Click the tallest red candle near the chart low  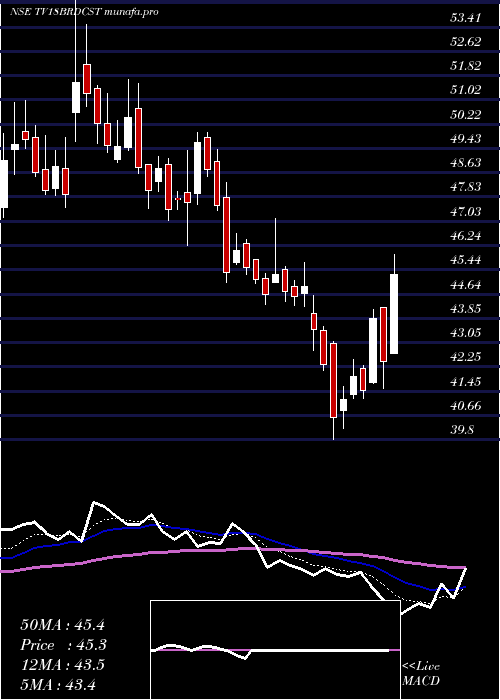(333, 380)
